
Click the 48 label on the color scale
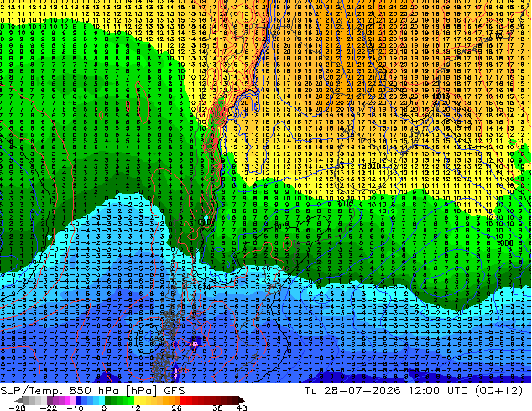coord(242,408)
